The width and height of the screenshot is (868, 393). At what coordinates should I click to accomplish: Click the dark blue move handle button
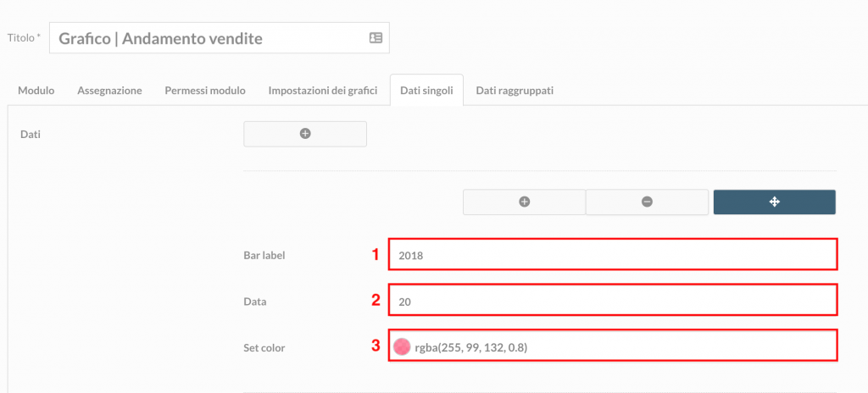pyautogui.click(x=775, y=202)
